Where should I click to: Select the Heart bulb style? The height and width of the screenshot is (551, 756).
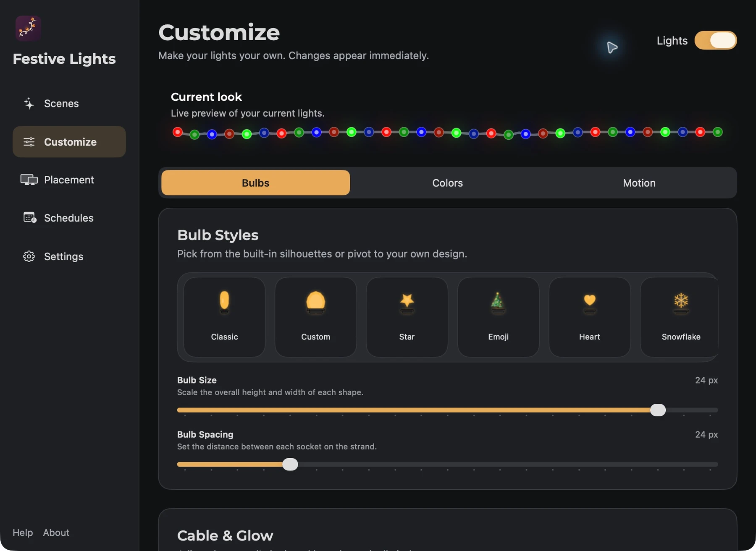(x=589, y=317)
